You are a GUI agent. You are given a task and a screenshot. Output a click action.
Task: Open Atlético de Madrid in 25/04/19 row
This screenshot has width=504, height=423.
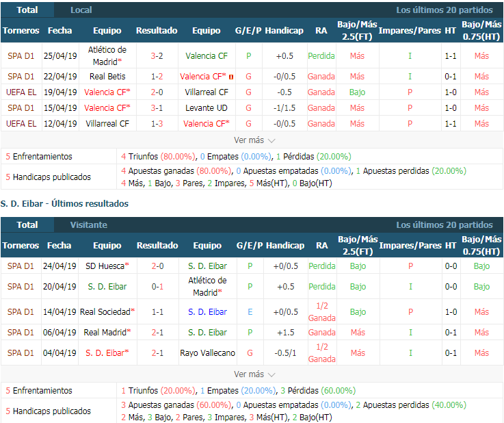point(107,55)
